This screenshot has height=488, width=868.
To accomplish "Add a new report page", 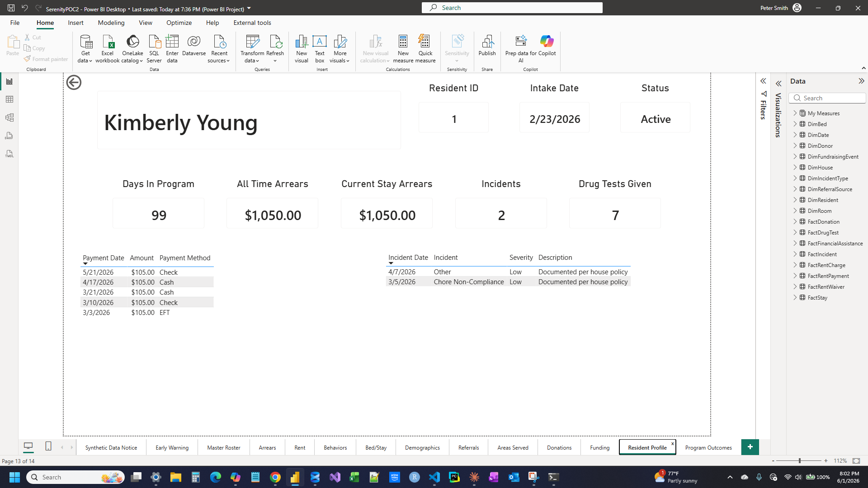I will coord(750,447).
